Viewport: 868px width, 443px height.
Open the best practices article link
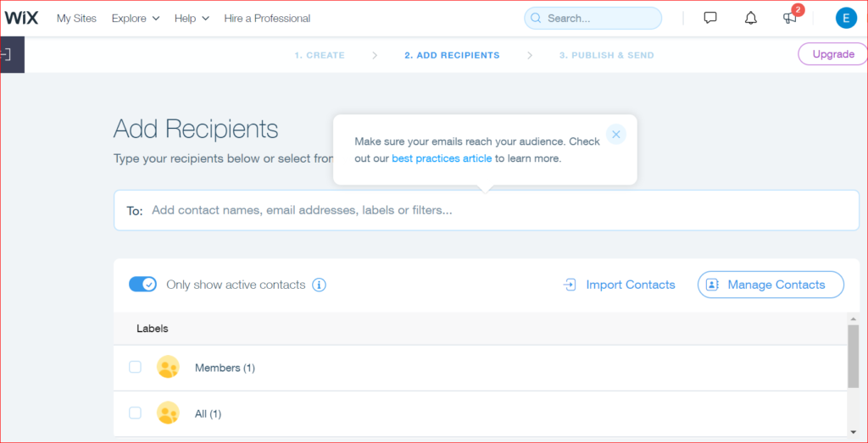coord(441,158)
